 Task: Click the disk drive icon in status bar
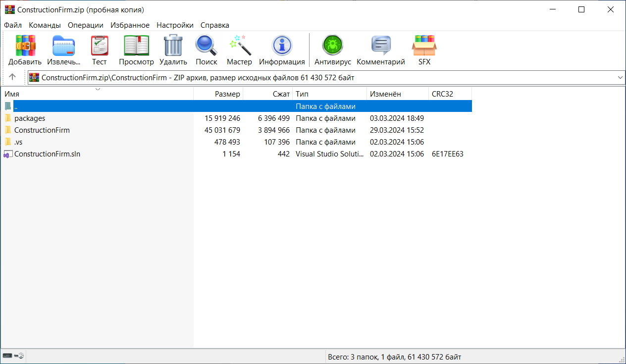click(8, 356)
